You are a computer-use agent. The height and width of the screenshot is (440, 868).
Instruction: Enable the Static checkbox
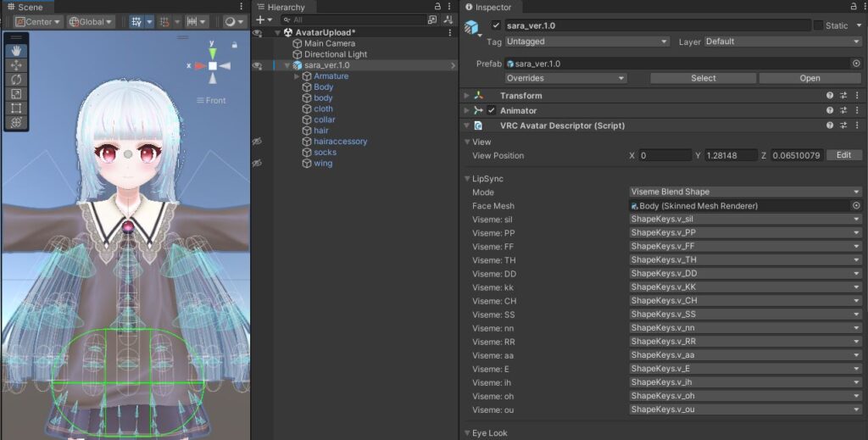[818, 25]
